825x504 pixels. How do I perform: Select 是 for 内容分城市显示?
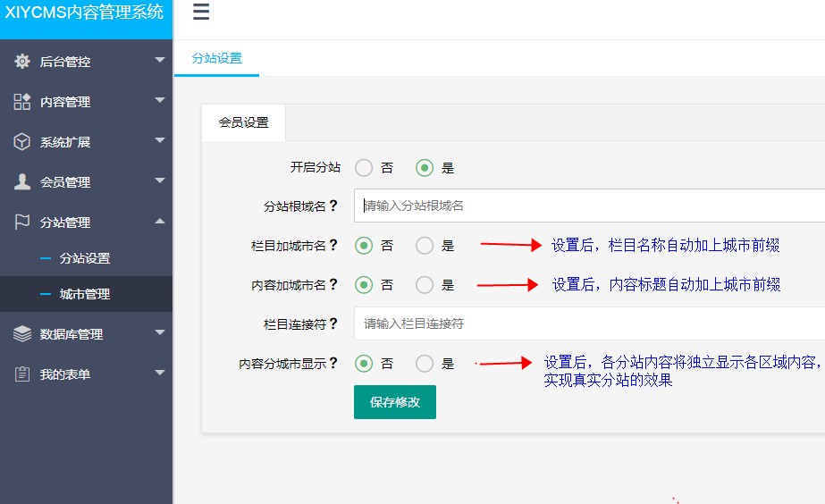425,364
